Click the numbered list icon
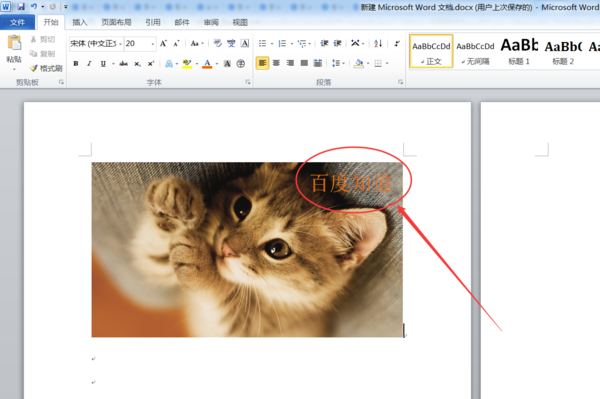600x399 pixels. point(282,44)
